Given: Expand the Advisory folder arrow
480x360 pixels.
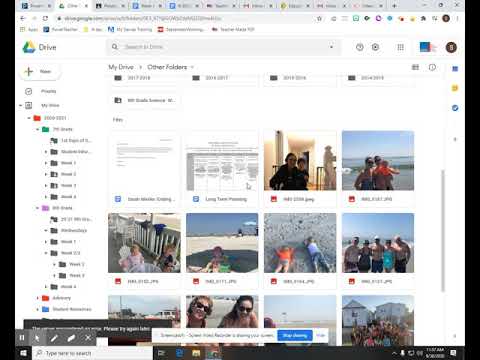Looking at the screenshot, I should 37,298.
